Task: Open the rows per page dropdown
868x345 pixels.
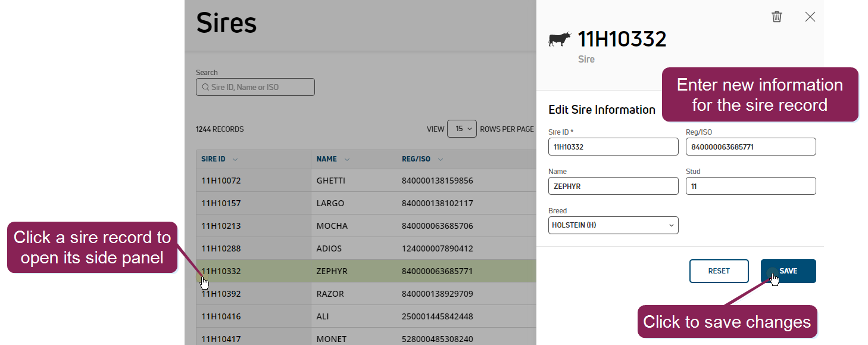Action: [461, 129]
